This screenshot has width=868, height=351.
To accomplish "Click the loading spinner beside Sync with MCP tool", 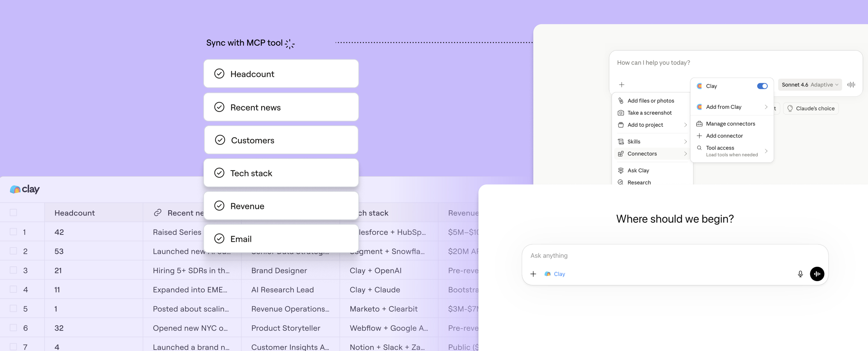I will pos(290,44).
